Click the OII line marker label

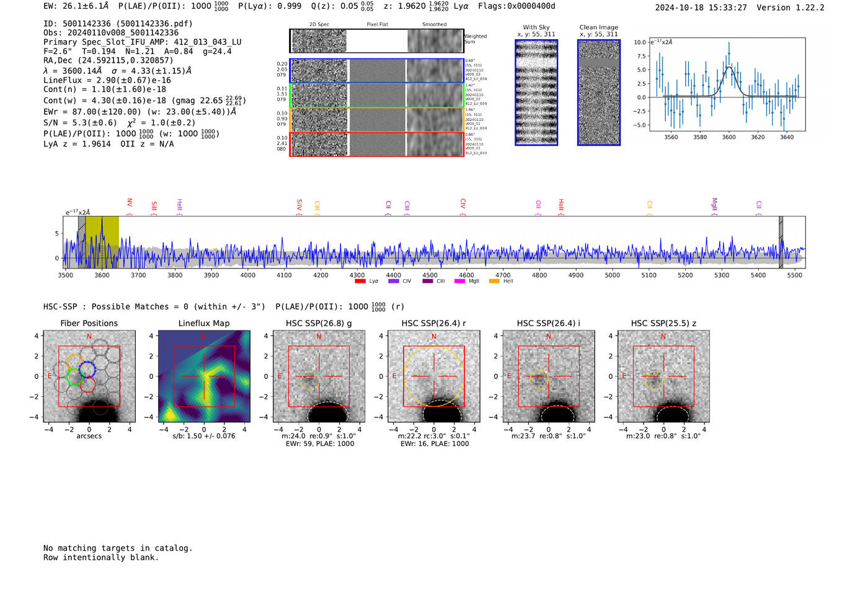(538, 204)
